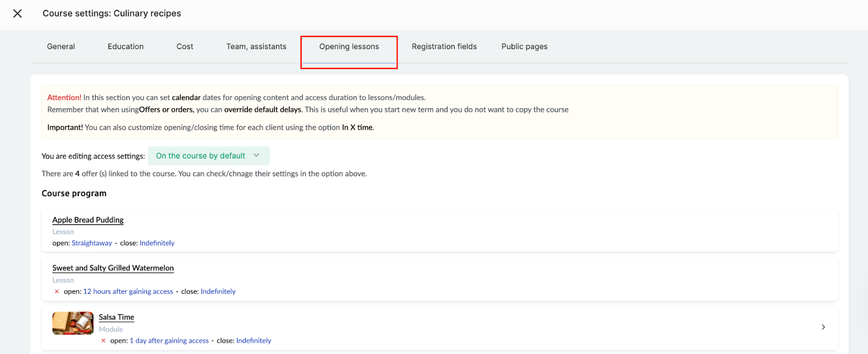Open the 'On the course by default' dropdown
Screen dimensions: 868x354
pos(208,156)
